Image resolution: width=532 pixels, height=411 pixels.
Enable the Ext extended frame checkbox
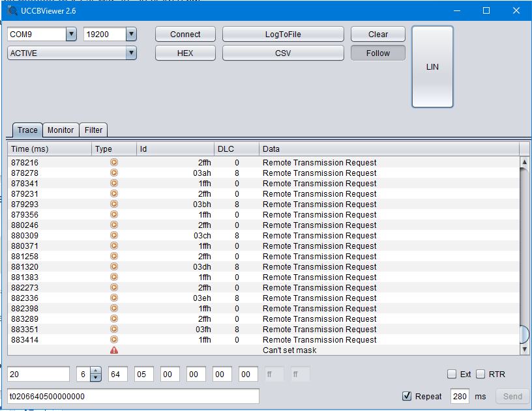[452, 374]
